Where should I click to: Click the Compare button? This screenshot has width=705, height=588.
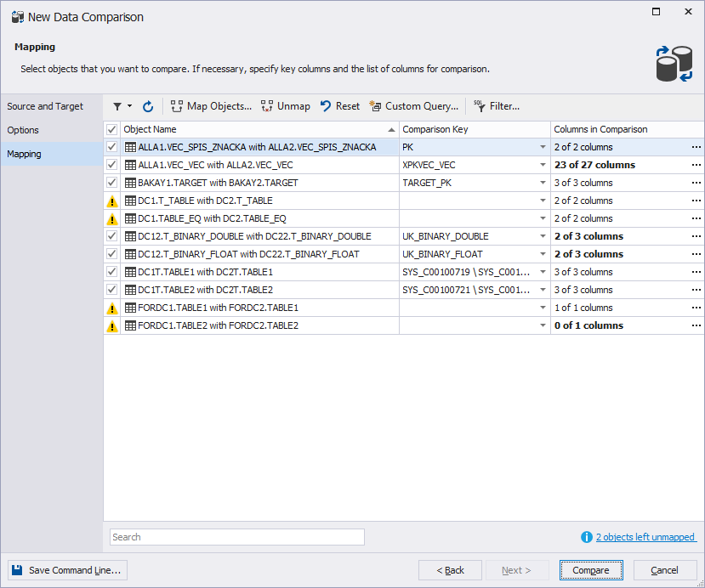coord(591,570)
